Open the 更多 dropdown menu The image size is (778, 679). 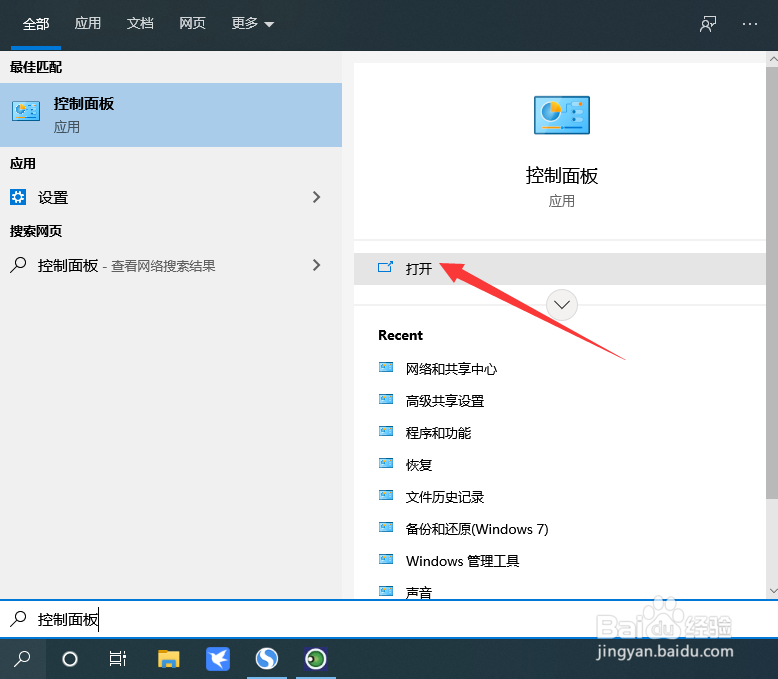[253, 23]
